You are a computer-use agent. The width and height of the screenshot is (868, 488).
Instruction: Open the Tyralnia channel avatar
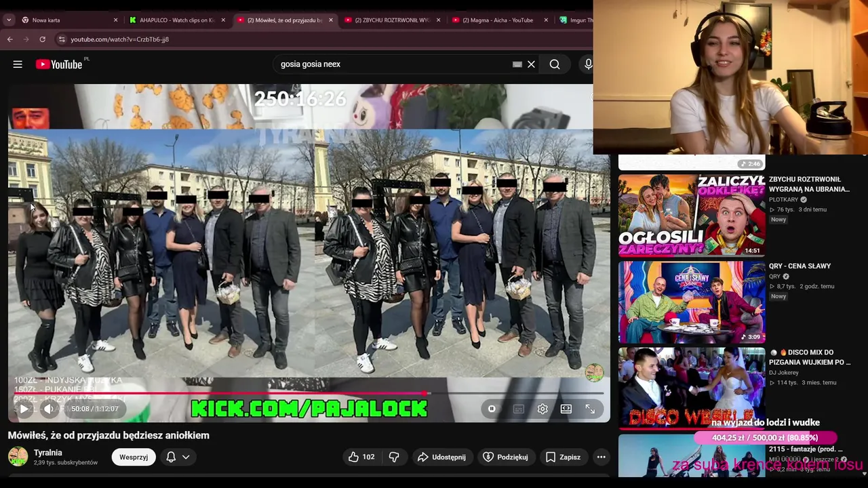click(x=18, y=457)
